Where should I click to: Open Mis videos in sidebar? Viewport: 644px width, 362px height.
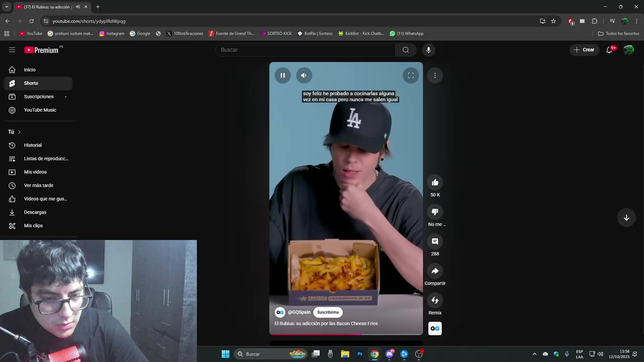coord(38,172)
